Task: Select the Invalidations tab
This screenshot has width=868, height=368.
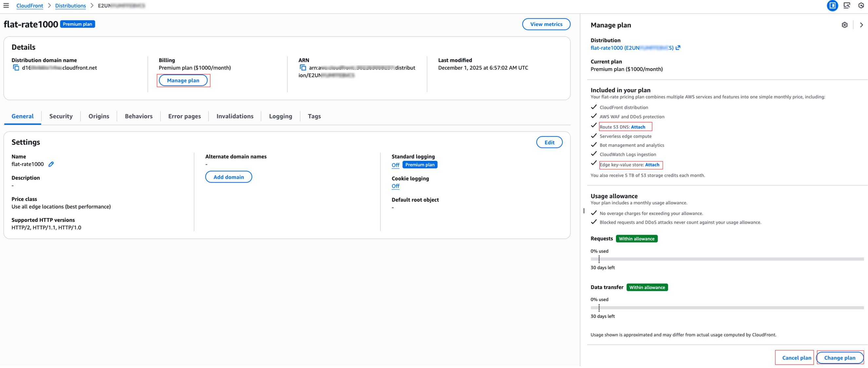Action: point(235,116)
